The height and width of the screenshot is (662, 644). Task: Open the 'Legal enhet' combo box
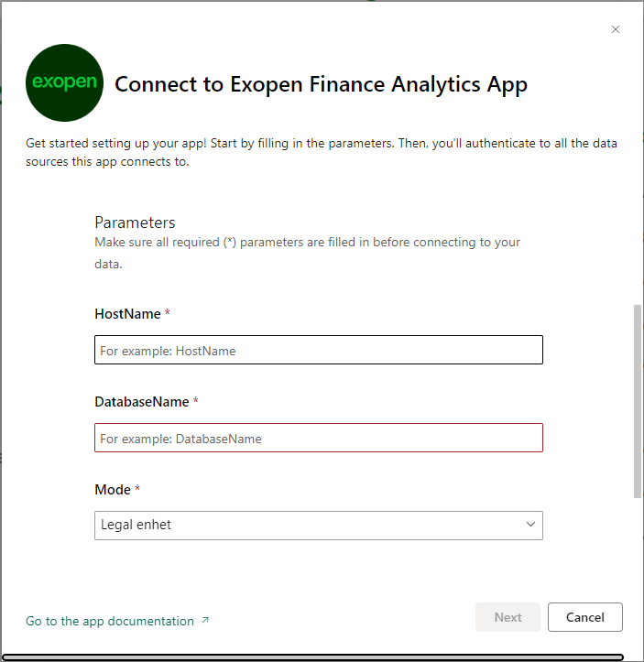tap(311, 526)
